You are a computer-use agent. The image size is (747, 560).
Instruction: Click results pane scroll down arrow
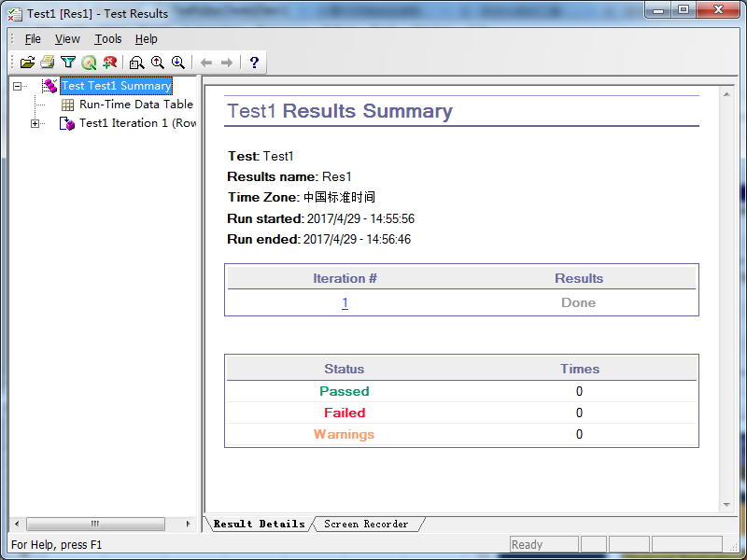click(x=727, y=505)
